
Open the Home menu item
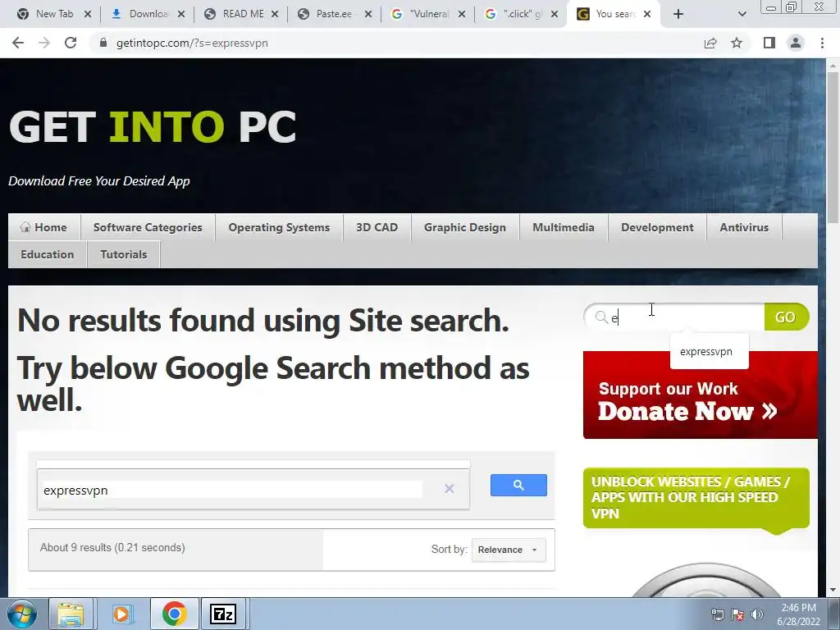coord(44,227)
